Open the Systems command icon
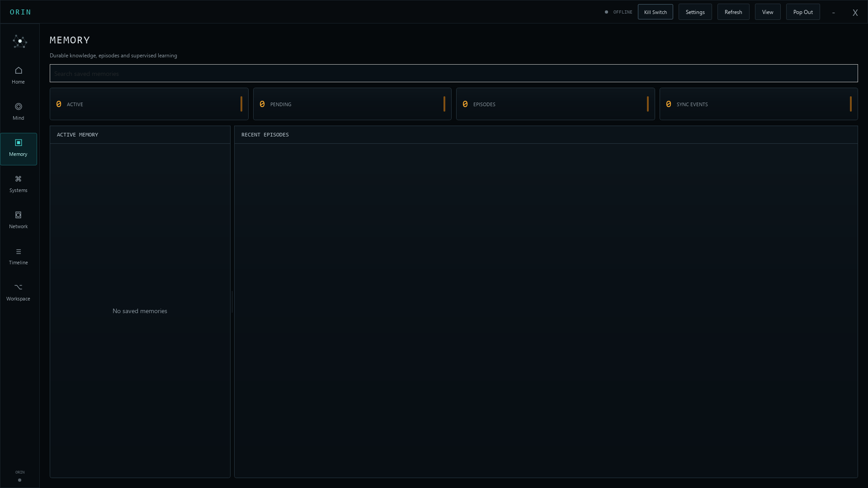The image size is (868, 488). (19, 179)
